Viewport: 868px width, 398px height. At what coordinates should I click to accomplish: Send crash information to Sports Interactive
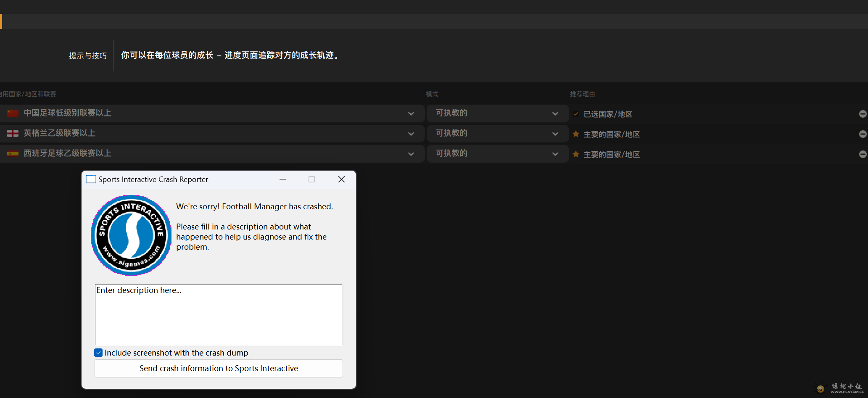(x=219, y=368)
